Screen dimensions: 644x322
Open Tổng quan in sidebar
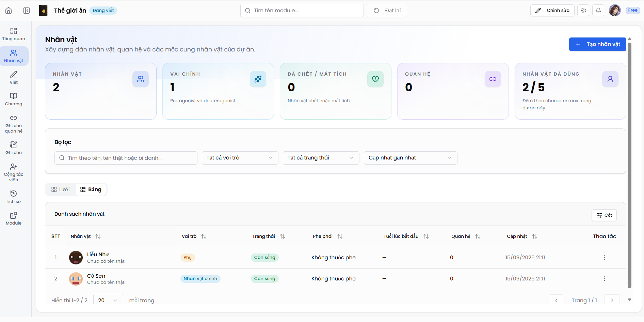(14, 34)
